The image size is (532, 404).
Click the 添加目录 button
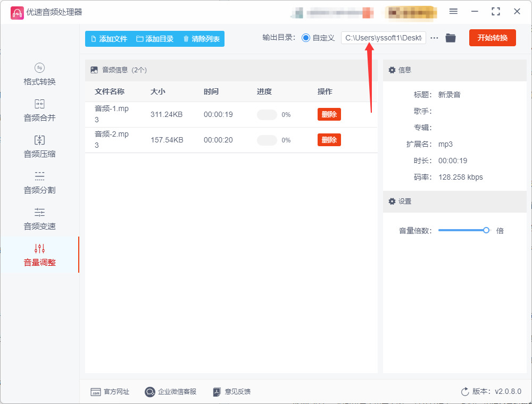pos(155,39)
